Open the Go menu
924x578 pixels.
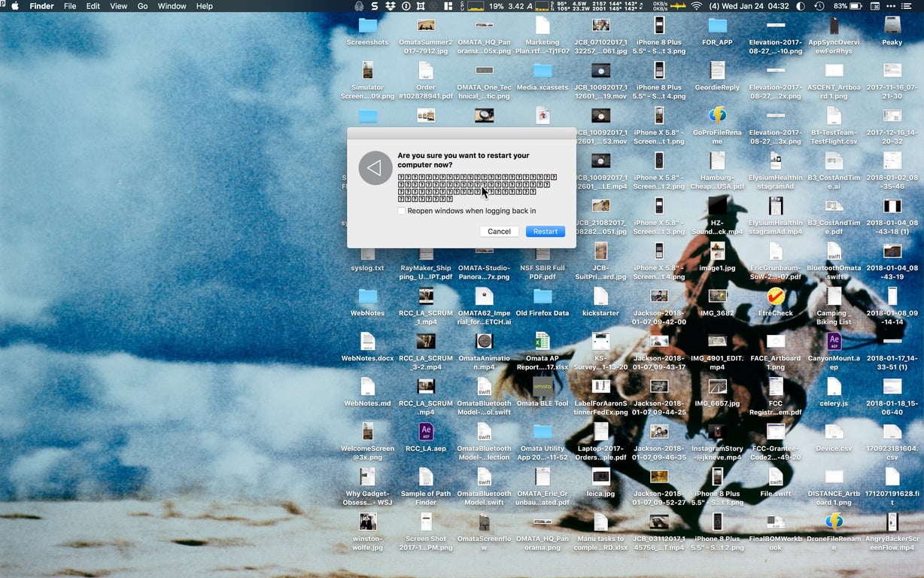tap(143, 6)
